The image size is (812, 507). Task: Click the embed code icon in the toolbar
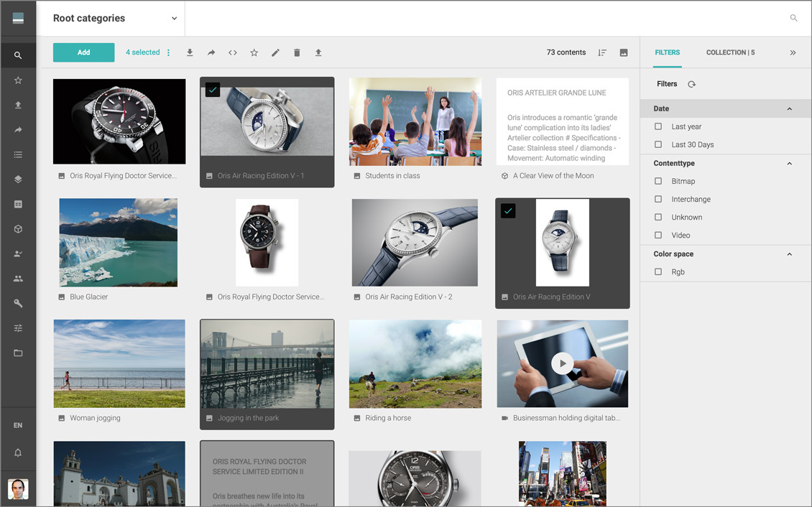tap(233, 52)
